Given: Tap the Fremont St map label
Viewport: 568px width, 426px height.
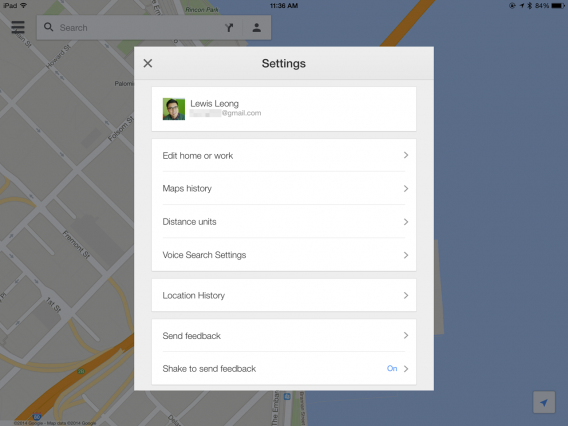Looking at the screenshot, I should click(76, 245).
